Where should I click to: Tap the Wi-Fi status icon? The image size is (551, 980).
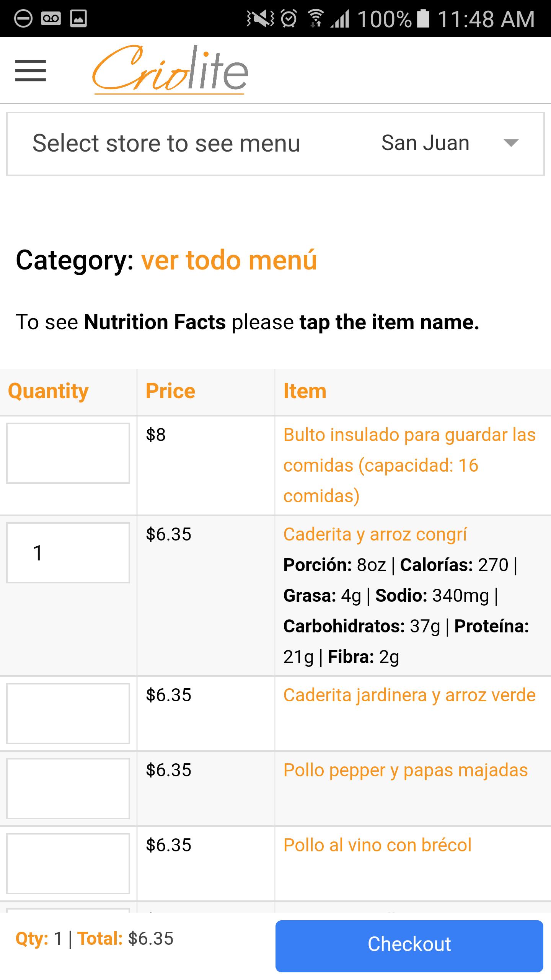(x=316, y=18)
